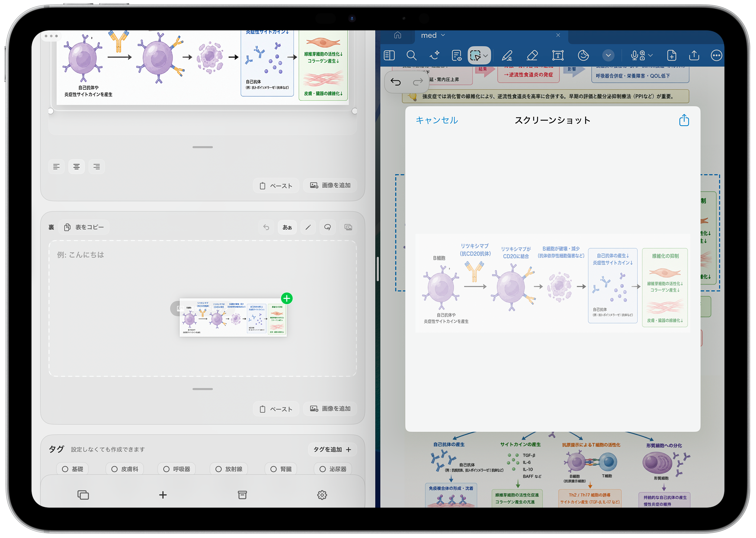This screenshot has width=756, height=538.
Task: Select the text box tool
Action: click(558, 56)
